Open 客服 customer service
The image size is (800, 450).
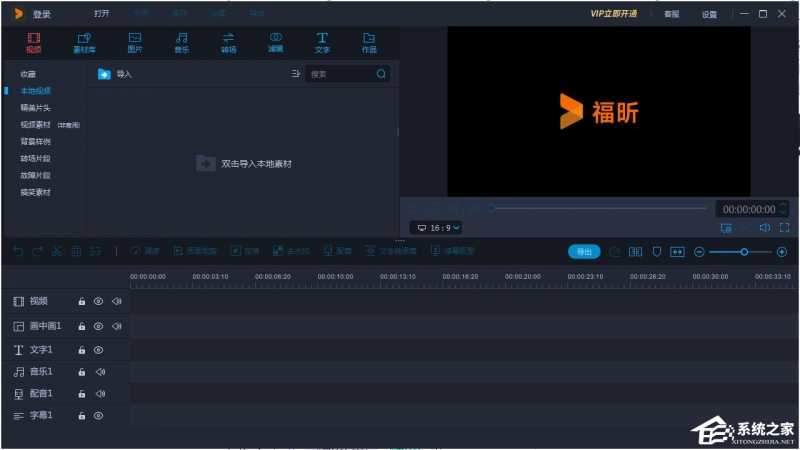click(x=671, y=14)
